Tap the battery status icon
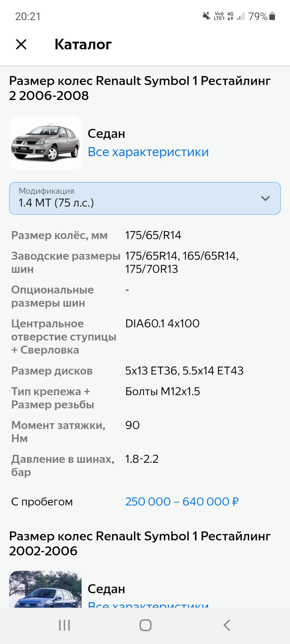This screenshot has height=644, width=290. pyautogui.click(x=272, y=16)
